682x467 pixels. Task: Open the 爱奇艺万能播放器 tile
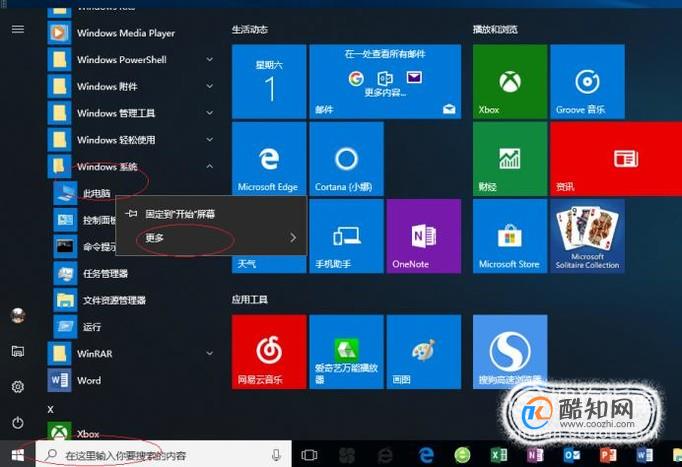pyautogui.click(x=346, y=352)
